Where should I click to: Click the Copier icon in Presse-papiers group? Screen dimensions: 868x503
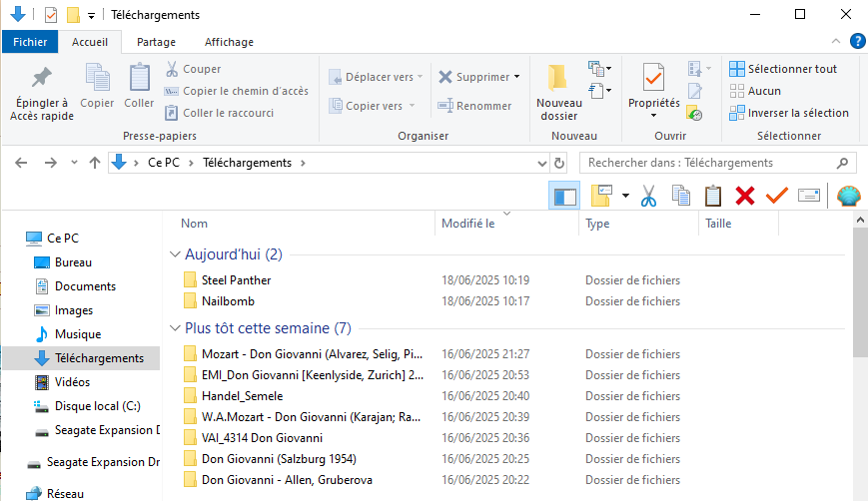coord(97,78)
